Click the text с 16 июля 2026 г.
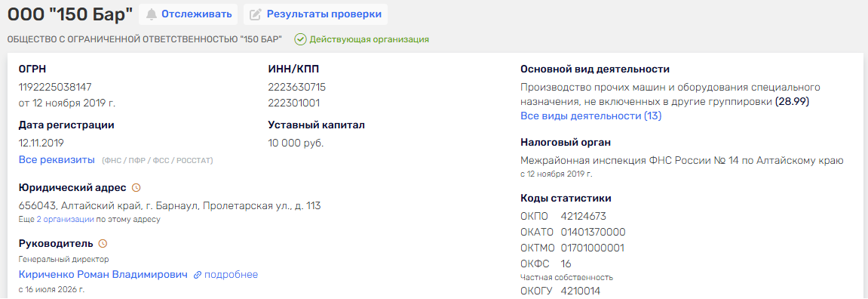Viewport: 868px width, 299px height. point(51,290)
